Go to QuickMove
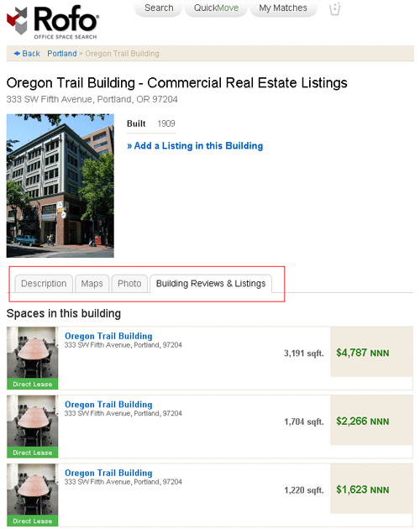 [x=216, y=8]
